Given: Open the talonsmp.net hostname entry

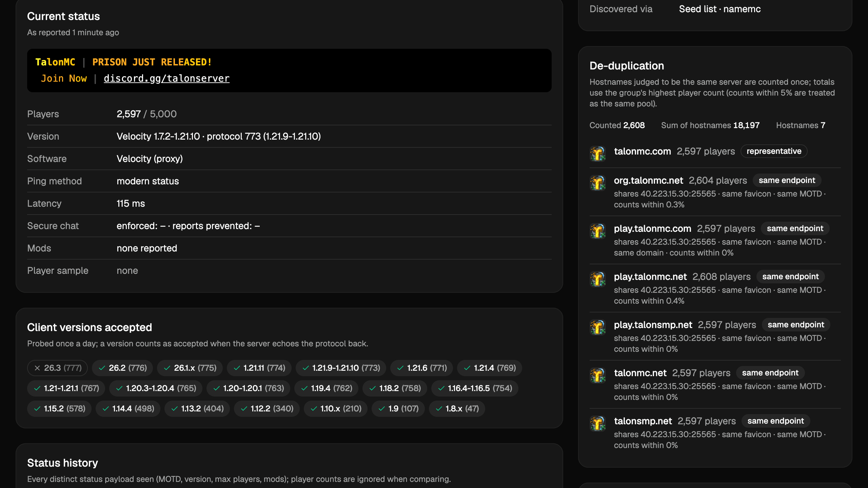Looking at the screenshot, I should (643, 421).
